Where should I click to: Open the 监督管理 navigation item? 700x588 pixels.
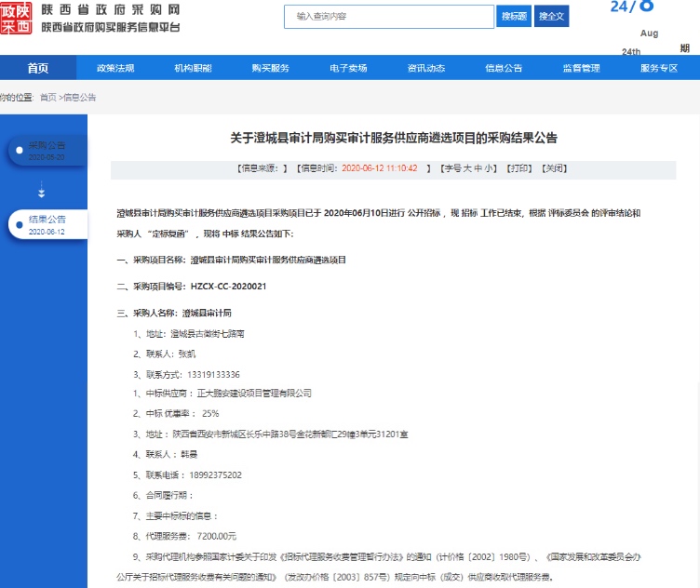(581, 68)
